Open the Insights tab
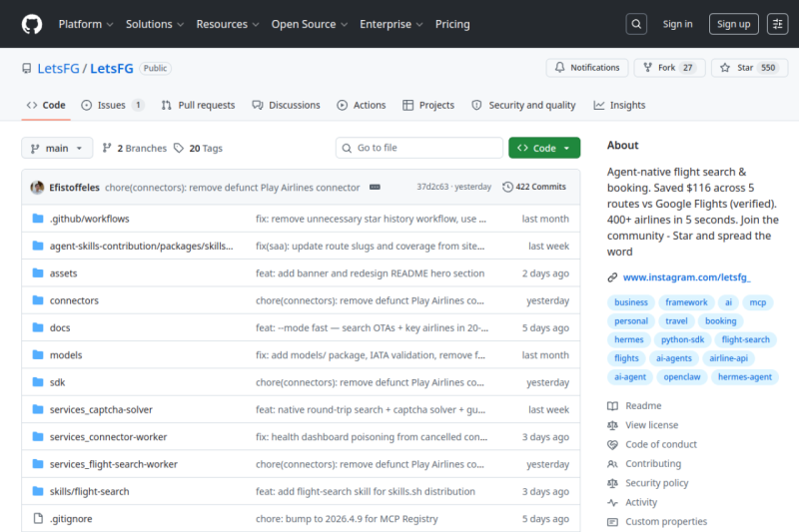The width and height of the screenshot is (799, 532). click(619, 106)
